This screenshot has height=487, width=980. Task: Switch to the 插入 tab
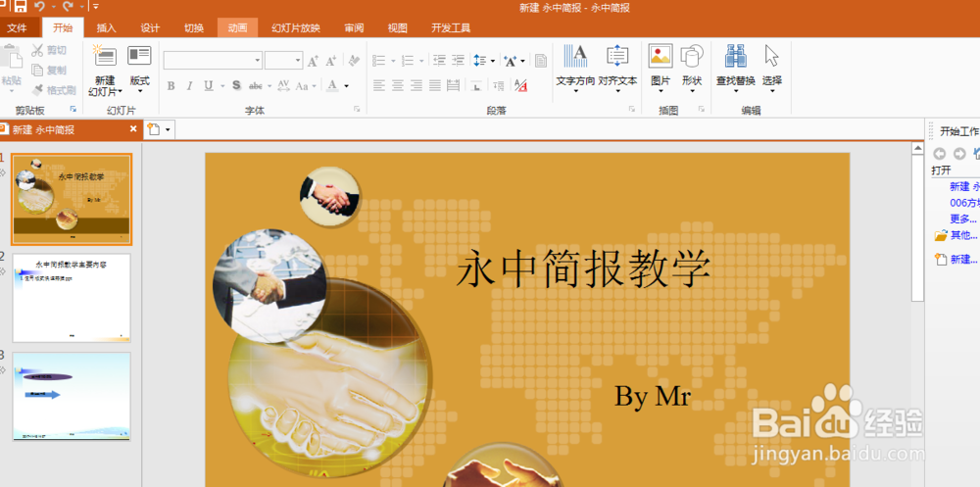(106, 27)
